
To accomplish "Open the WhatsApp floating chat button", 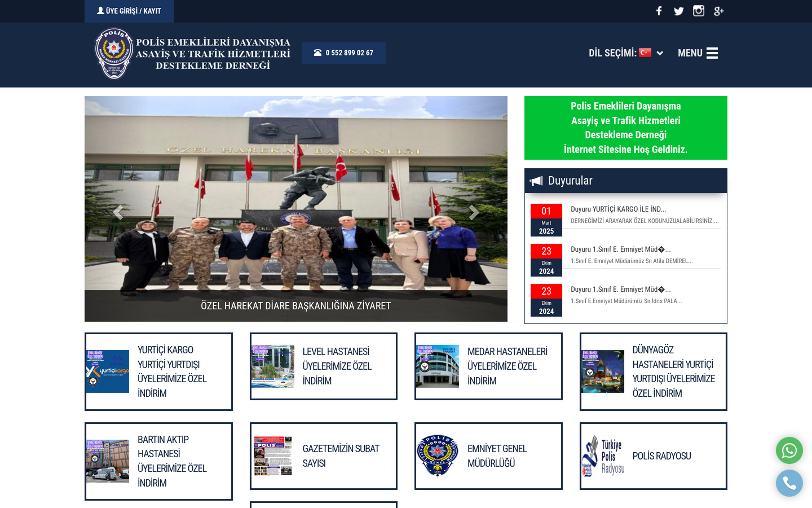I will tap(789, 450).
